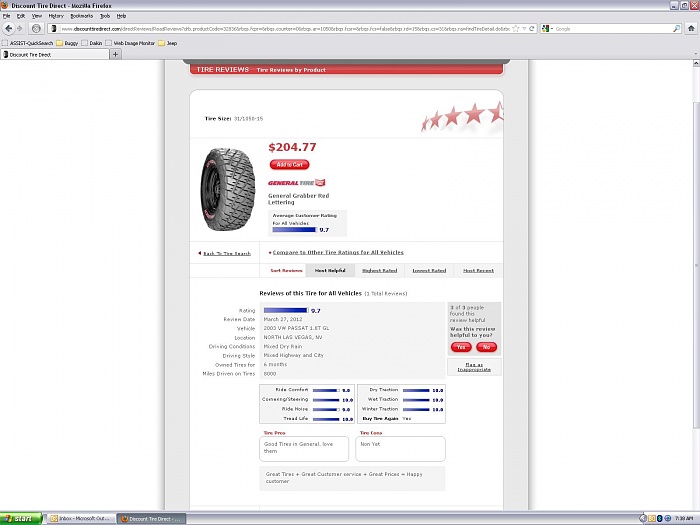
Task: Click the General Tire brand logo
Action: point(297,183)
